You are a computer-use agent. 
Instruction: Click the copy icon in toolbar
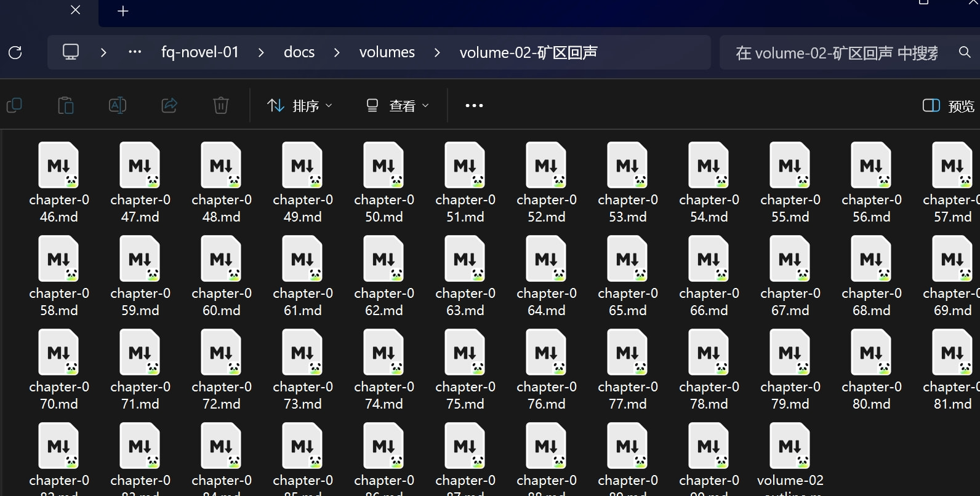(x=14, y=106)
